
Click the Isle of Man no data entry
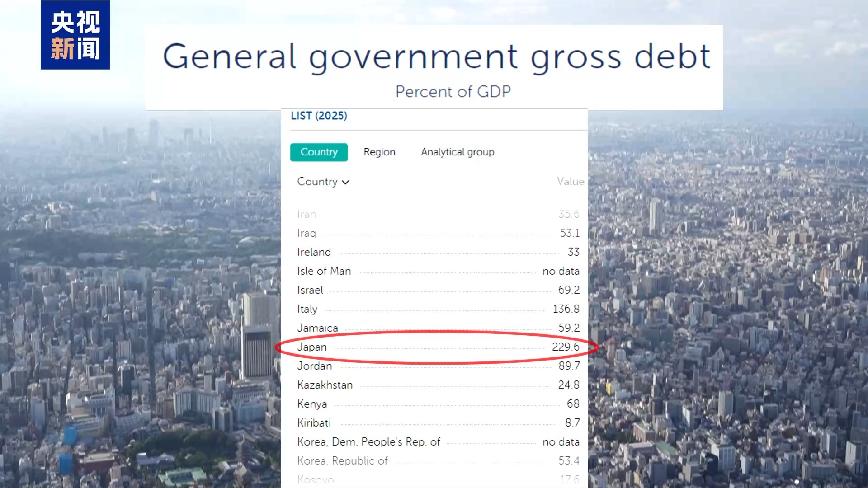324,271
